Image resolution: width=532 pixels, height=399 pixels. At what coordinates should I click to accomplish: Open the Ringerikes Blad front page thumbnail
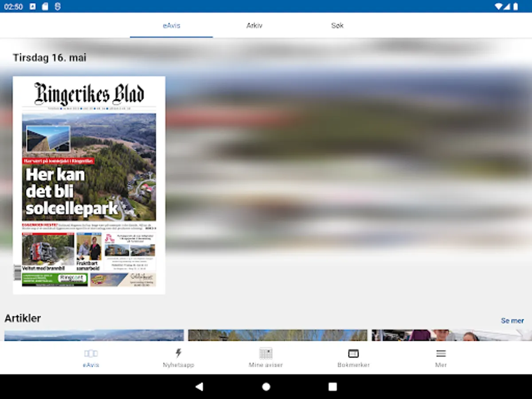pyautogui.click(x=89, y=185)
